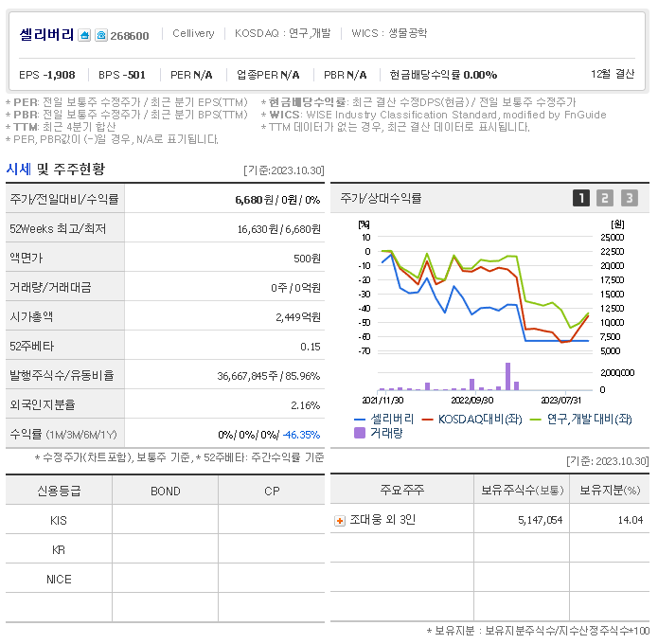Click the 주가/전일대비/수익률 row label
This screenshot has height=644, width=658.
(64, 199)
